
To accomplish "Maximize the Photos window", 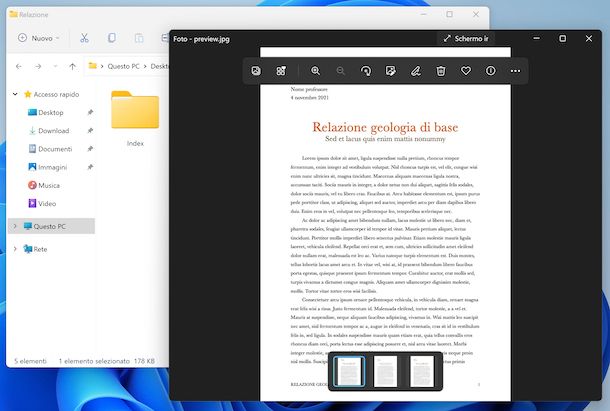I will pos(563,38).
